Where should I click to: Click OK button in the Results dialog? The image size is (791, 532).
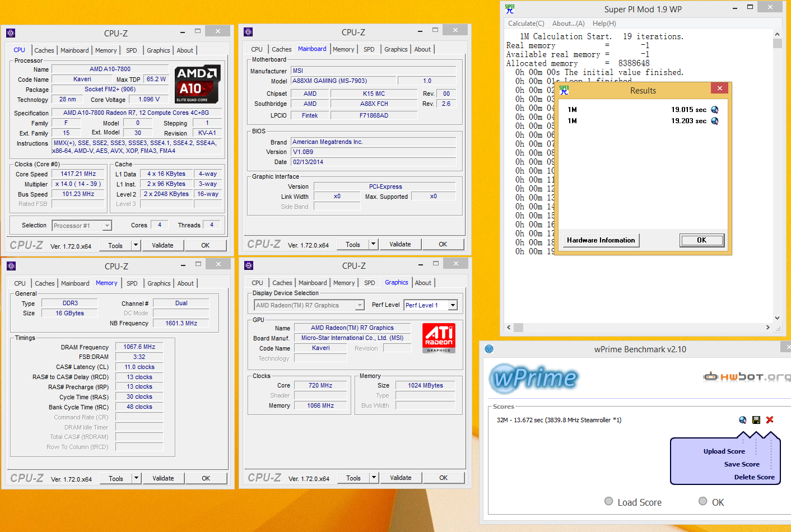click(x=702, y=240)
